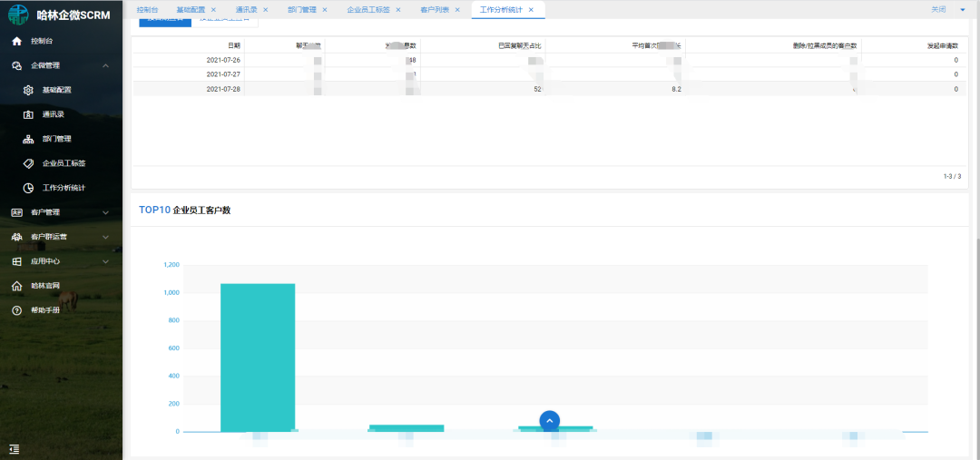980x460 pixels.
Task: Click the blue scroll-to-top arrow button
Action: pyautogui.click(x=549, y=421)
